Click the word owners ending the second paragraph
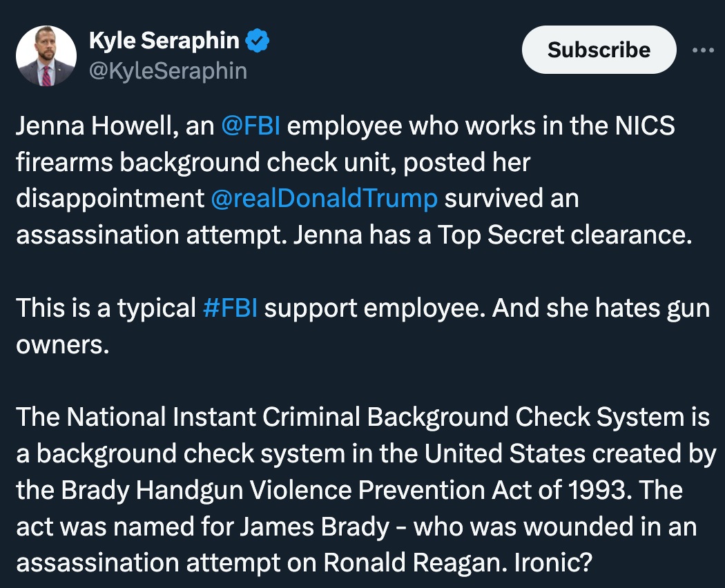 [62, 345]
